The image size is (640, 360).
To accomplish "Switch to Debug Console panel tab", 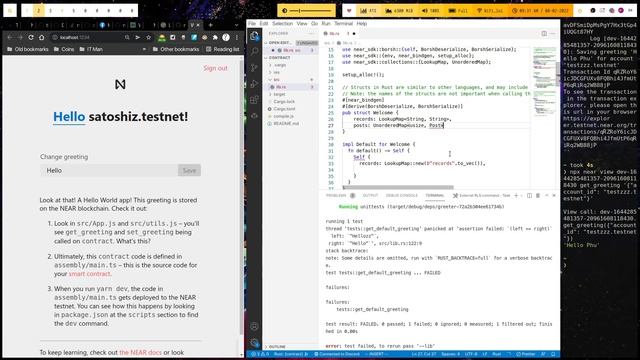I will (402, 196).
